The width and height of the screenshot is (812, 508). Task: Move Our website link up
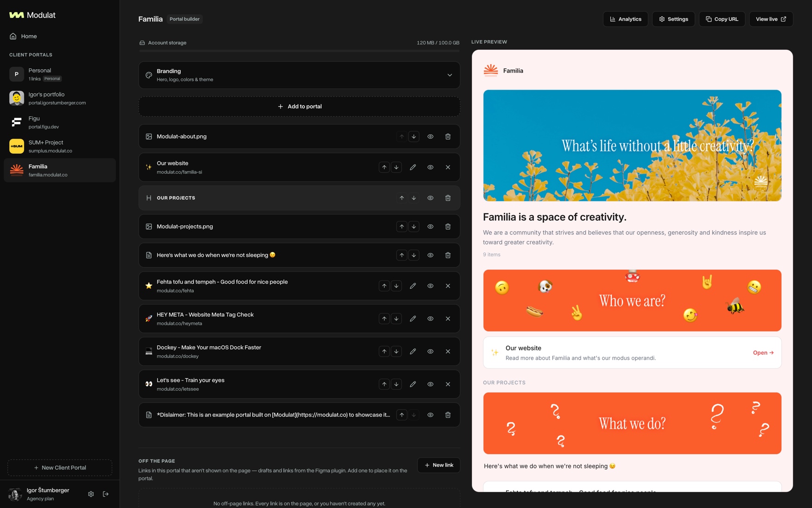[384, 167]
